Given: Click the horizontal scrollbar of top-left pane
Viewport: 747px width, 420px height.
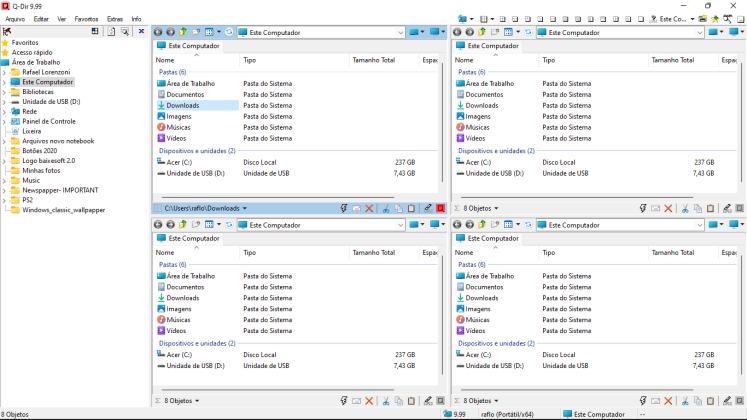Looking at the screenshot, I should point(278,197).
